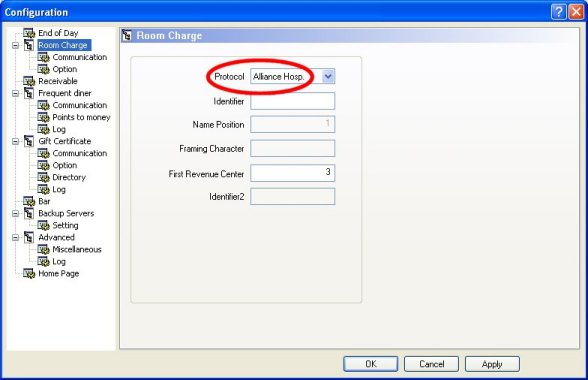Screen dimensions: 588x380
Task: Select the Room Charge tree item
Action: pos(63,45)
